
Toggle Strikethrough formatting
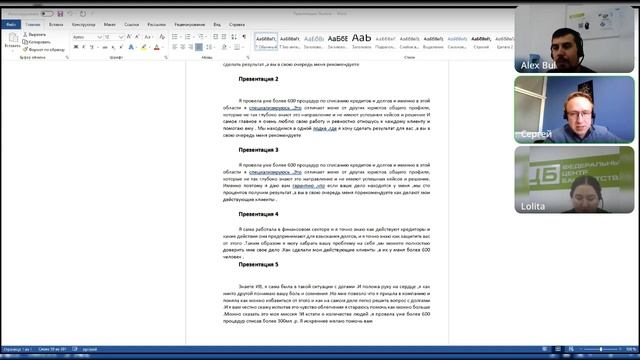[105, 47]
